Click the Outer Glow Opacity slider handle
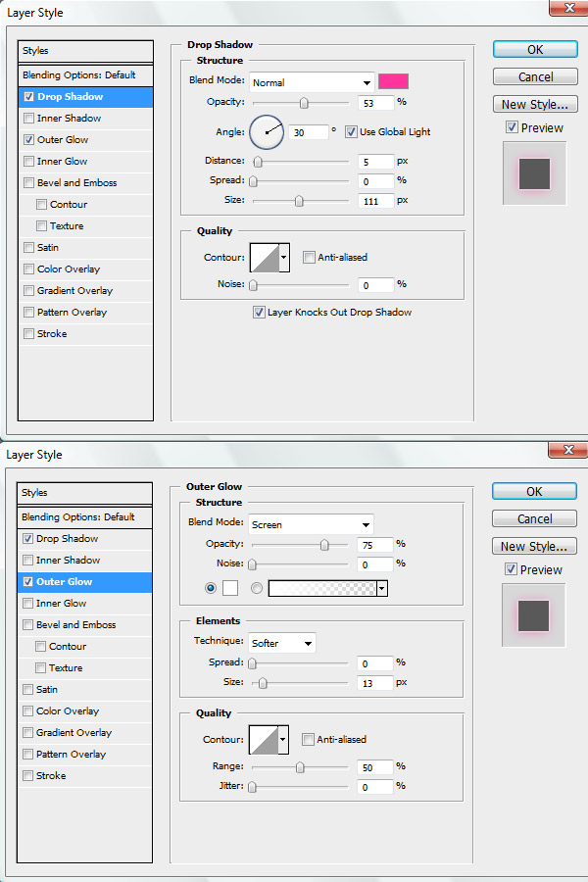588x882 pixels. click(324, 545)
